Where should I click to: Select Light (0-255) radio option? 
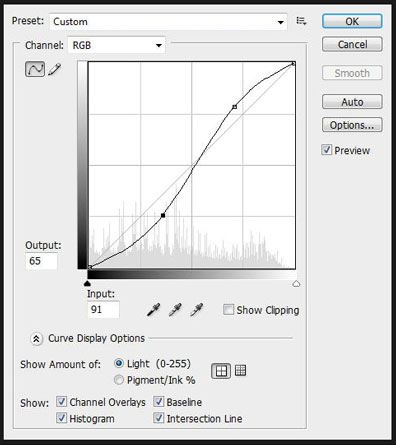119,363
